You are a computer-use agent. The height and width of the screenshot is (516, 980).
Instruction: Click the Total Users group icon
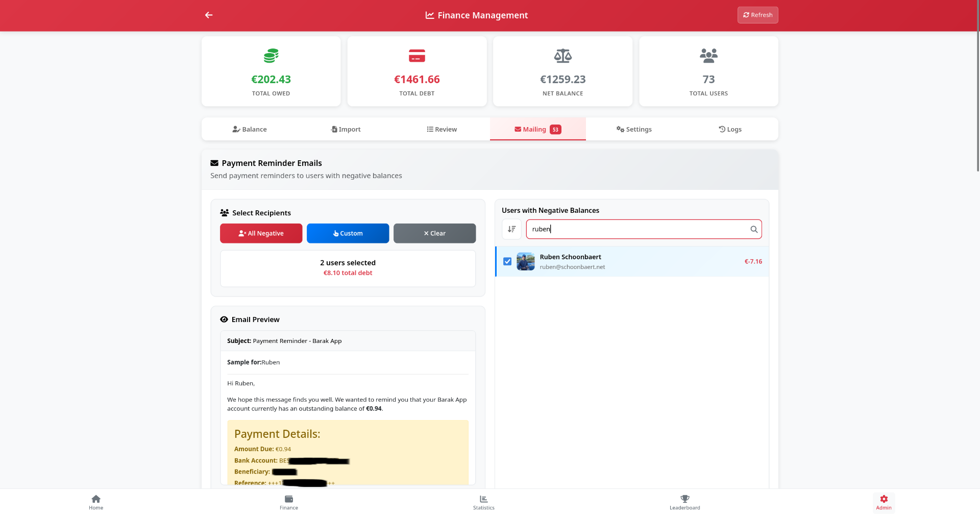coord(708,56)
